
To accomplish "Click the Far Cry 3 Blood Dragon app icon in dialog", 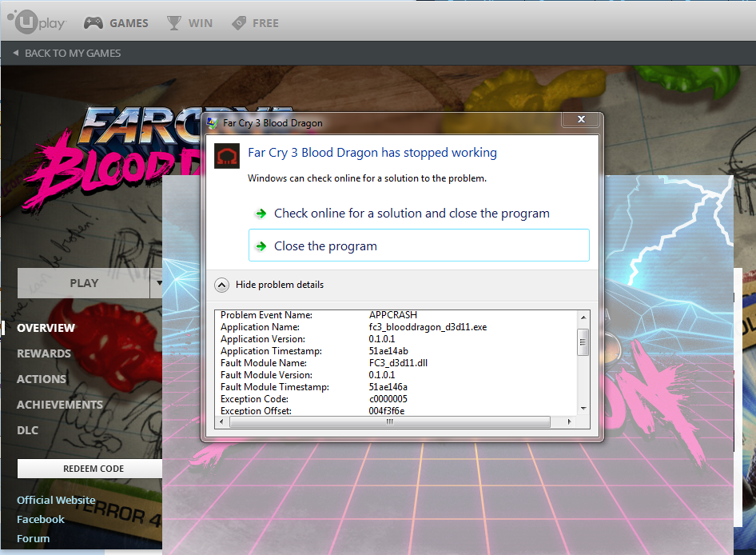I will click(227, 156).
